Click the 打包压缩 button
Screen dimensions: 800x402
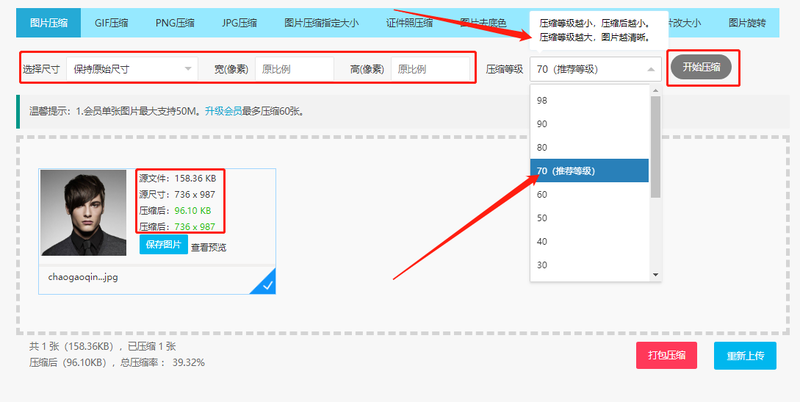666,356
